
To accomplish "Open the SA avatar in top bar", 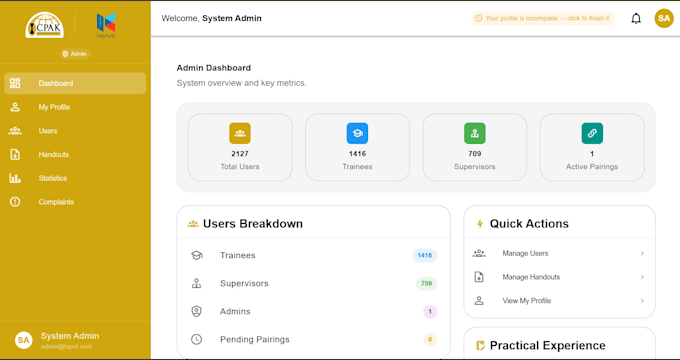I will click(x=664, y=18).
